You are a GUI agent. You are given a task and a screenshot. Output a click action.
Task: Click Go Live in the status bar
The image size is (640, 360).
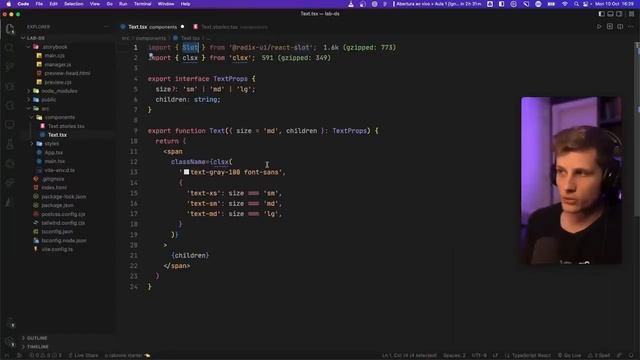coord(569,356)
